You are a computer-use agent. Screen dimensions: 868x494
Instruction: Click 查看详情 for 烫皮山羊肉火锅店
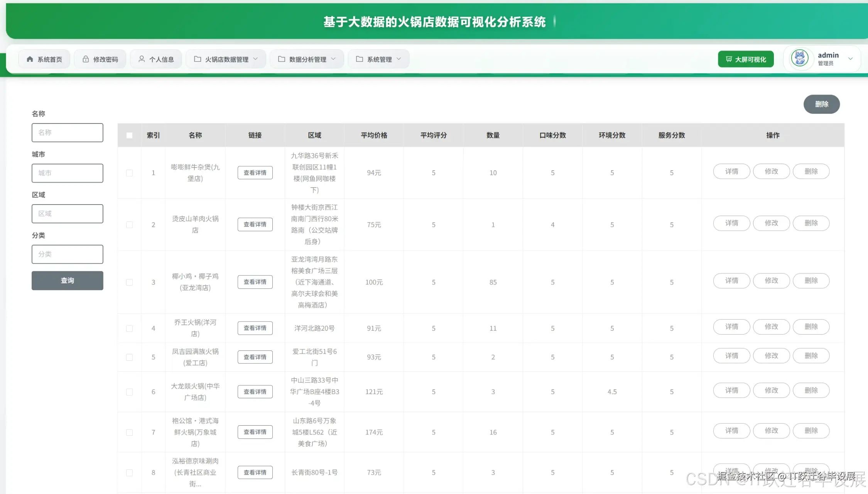click(255, 224)
